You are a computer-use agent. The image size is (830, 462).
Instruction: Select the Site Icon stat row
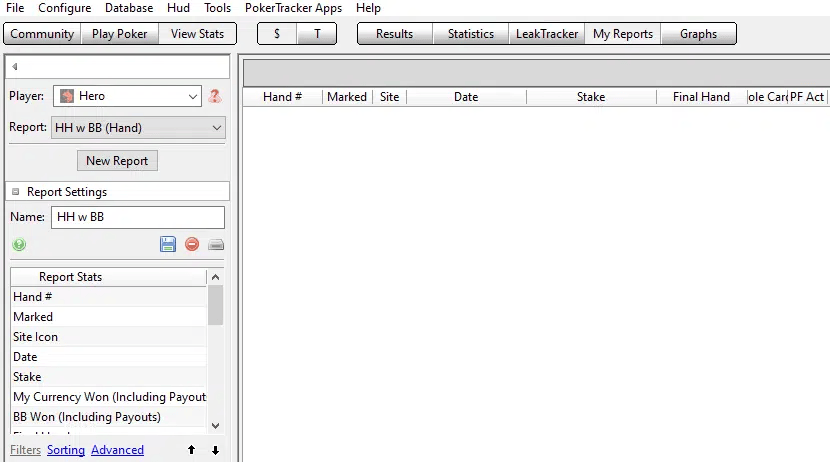[x=109, y=337]
